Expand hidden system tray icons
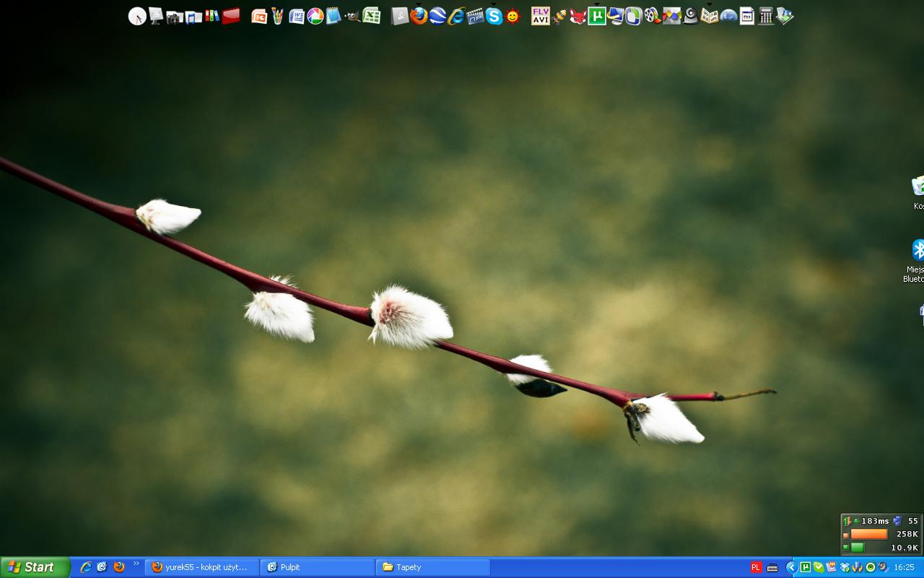Screen dimensions: 924x578 791,567
